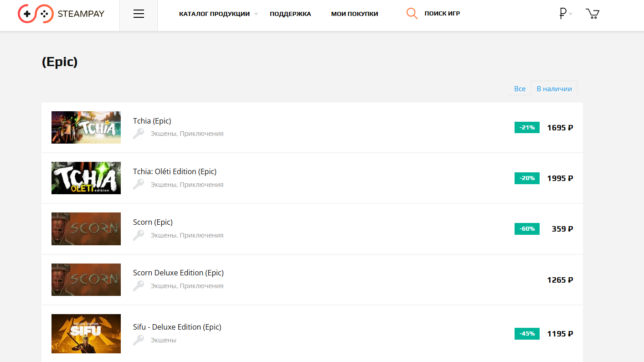Click the Tchia Oléti Edition cover thumbnail

pos(86,178)
